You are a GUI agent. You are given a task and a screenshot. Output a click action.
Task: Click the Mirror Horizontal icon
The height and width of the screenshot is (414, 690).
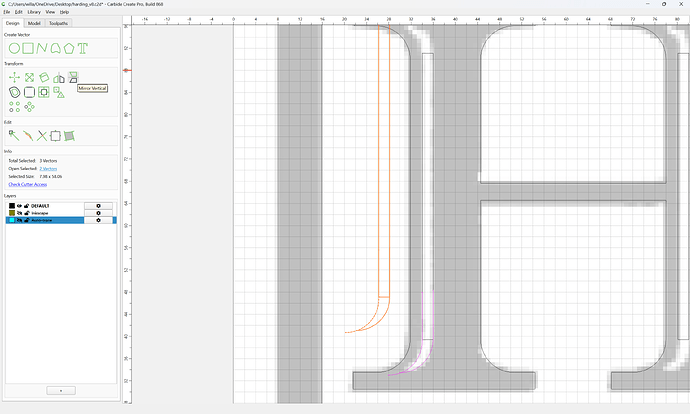pos(59,78)
